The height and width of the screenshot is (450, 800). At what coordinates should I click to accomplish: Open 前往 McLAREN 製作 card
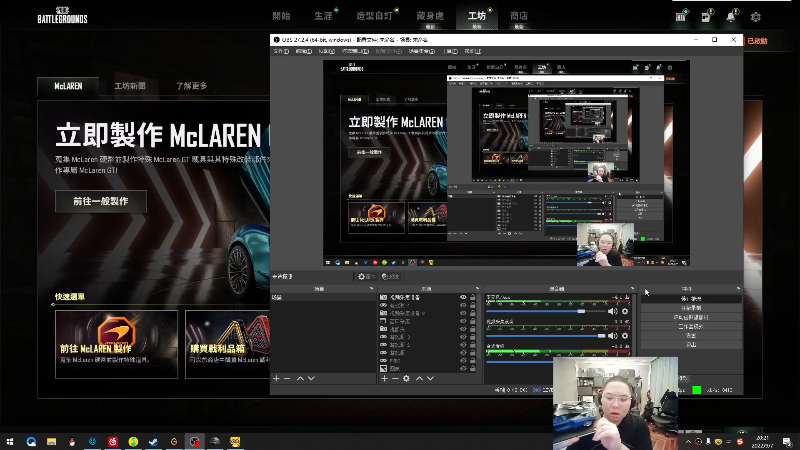click(x=116, y=344)
